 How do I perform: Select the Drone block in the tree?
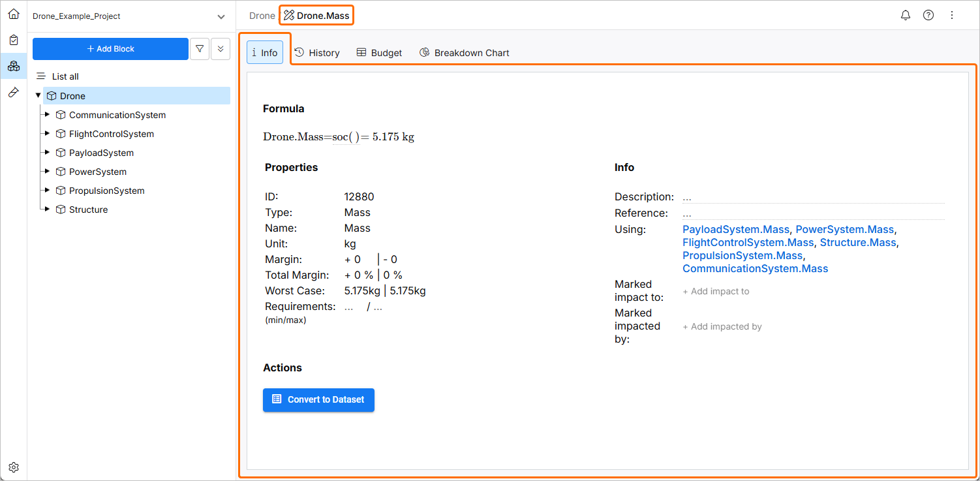(x=73, y=95)
